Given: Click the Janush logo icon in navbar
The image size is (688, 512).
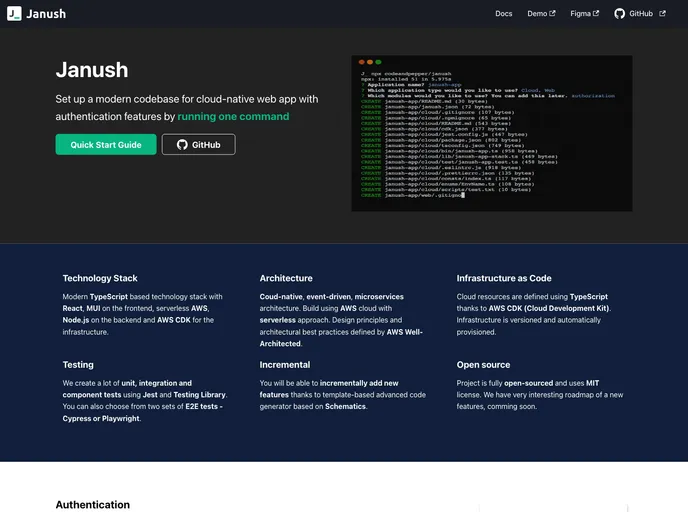Looking at the screenshot, I should click(x=14, y=14).
